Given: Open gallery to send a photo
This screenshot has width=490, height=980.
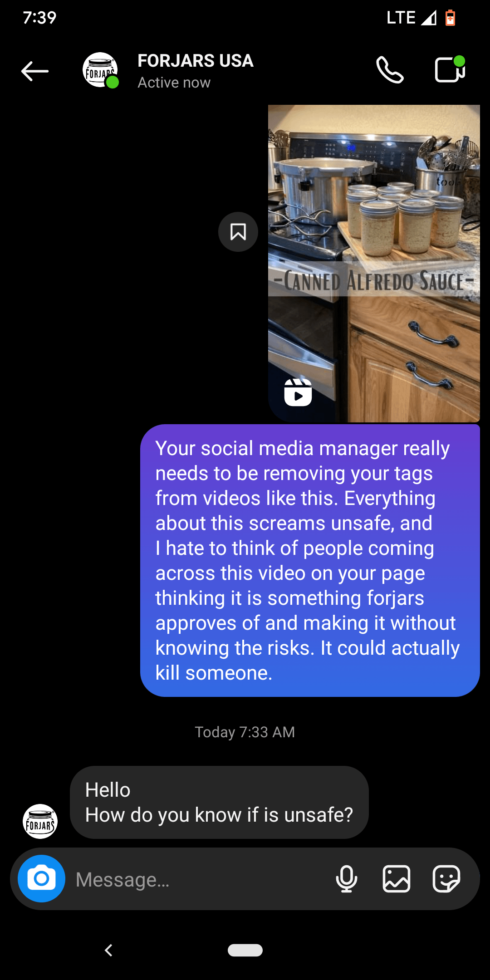Looking at the screenshot, I should click(x=397, y=879).
